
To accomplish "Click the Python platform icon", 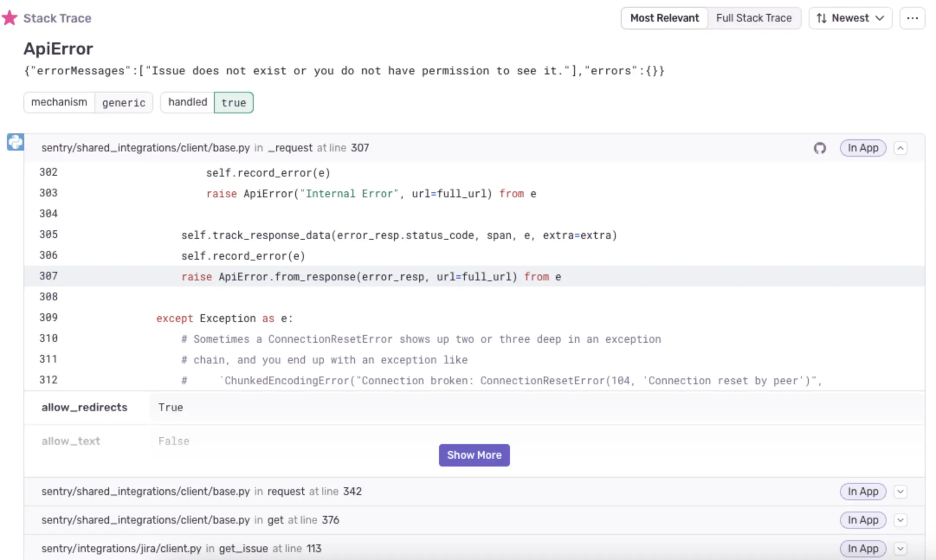I will click(x=16, y=142).
